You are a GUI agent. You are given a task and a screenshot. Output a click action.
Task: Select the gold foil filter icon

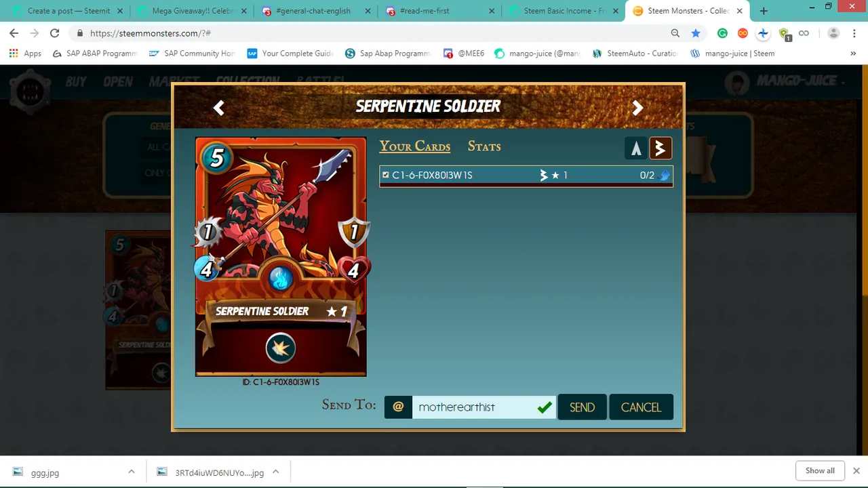(x=660, y=148)
